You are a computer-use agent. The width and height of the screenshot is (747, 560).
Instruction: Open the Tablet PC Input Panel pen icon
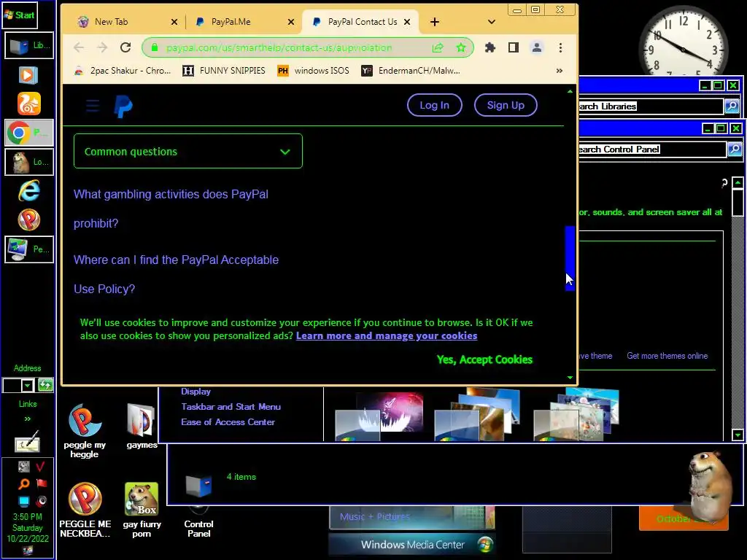tap(27, 442)
